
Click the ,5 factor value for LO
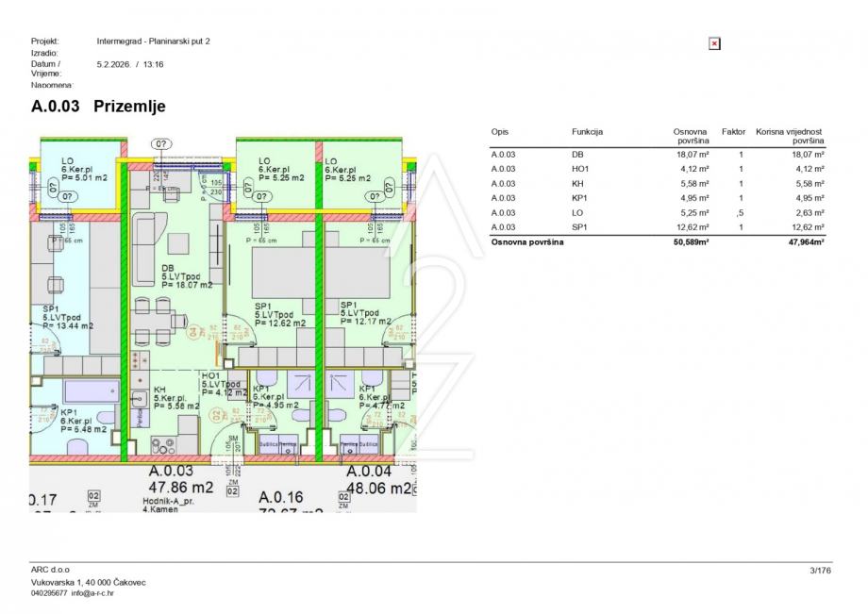pyautogui.click(x=740, y=213)
